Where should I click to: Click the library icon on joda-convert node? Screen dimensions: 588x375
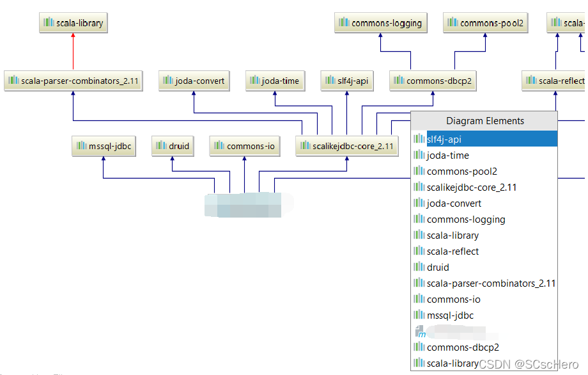pos(168,81)
